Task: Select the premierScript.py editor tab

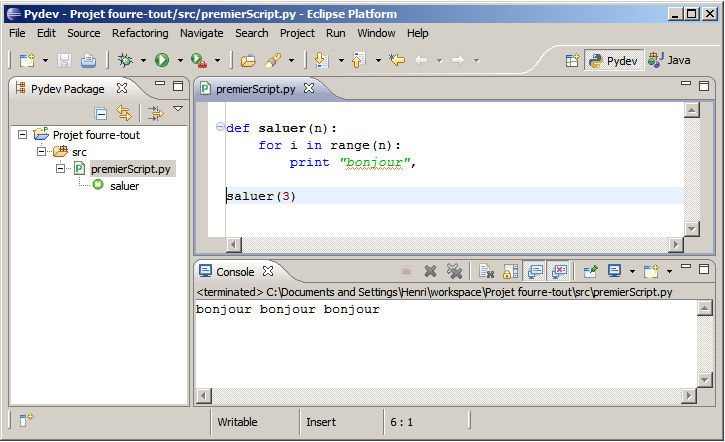Action: pyautogui.click(x=255, y=89)
